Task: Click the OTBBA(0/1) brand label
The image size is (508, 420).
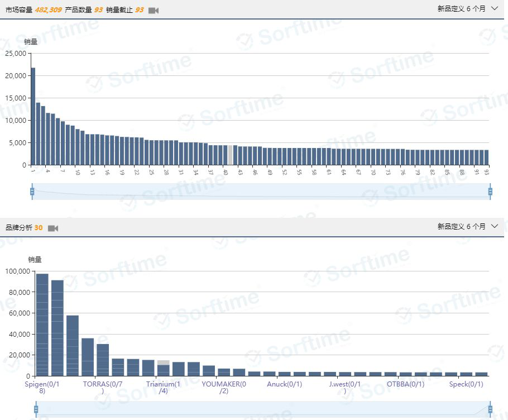Action: click(x=405, y=384)
